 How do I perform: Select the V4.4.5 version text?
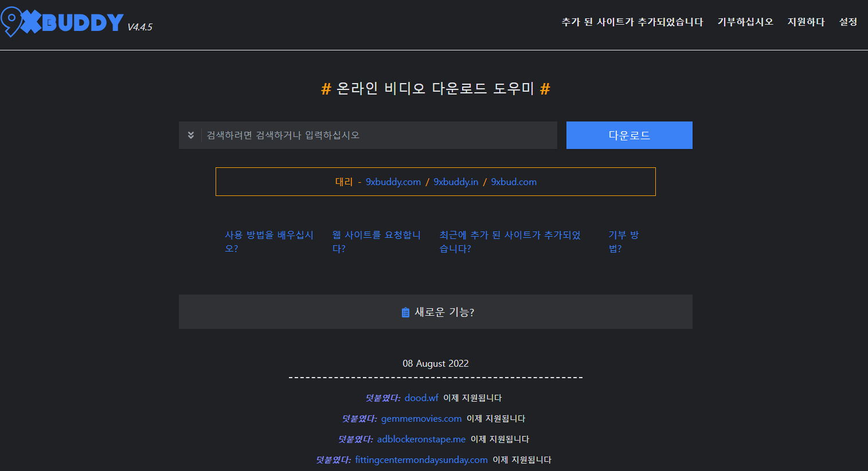[140, 27]
